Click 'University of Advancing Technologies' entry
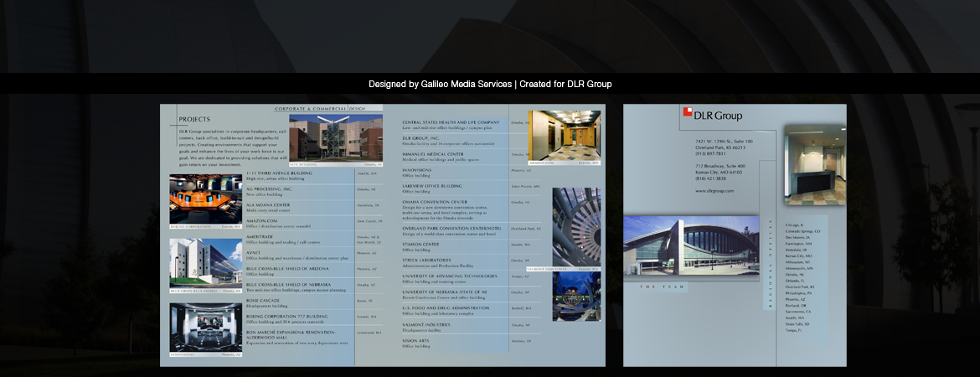The height and width of the screenshot is (377, 980). coord(450,279)
